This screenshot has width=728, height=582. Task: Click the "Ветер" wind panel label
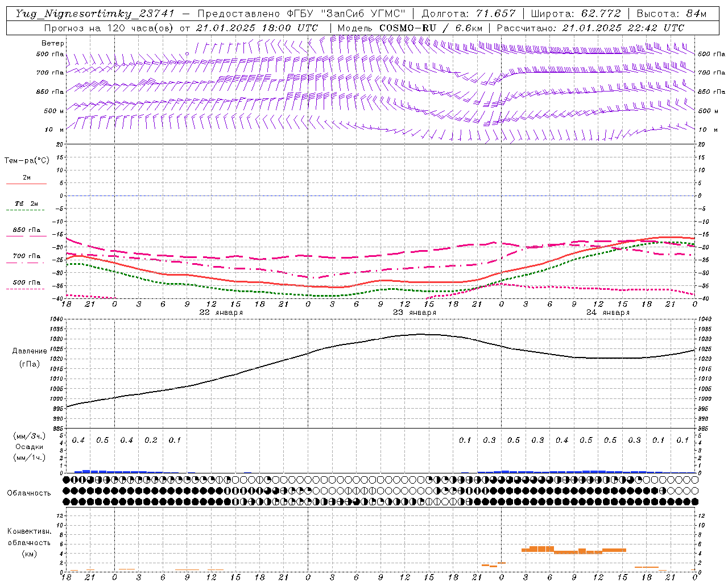(x=53, y=43)
